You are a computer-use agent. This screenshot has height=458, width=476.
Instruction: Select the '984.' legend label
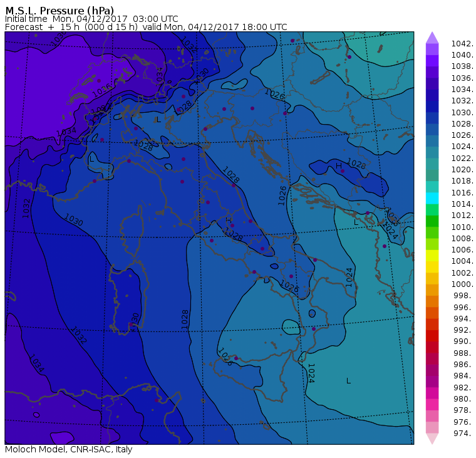[463, 376]
